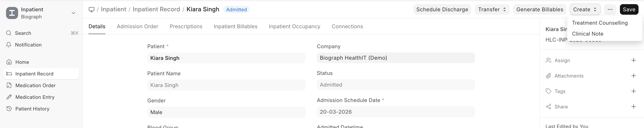Click the Patient History clock icon

point(9,109)
